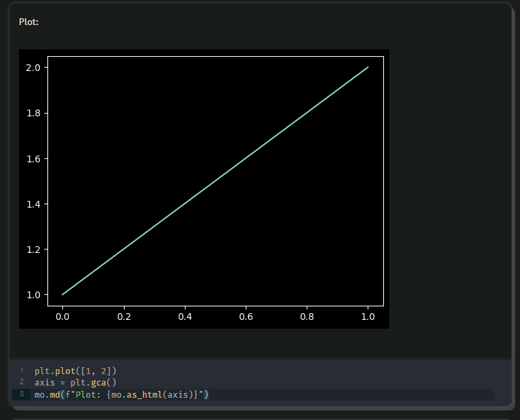Click the y-axis tick label 1.4
This screenshot has width=520, height=420.
click(33, 204)
